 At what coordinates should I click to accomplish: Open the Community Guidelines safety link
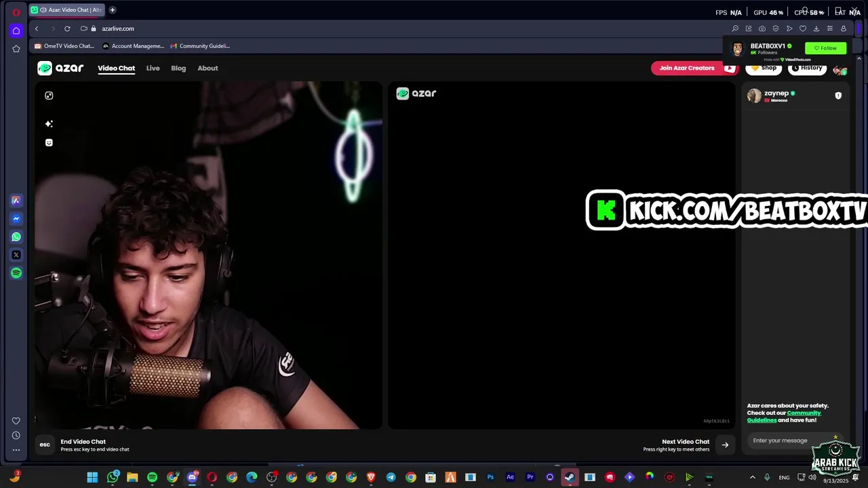(784, 416)
